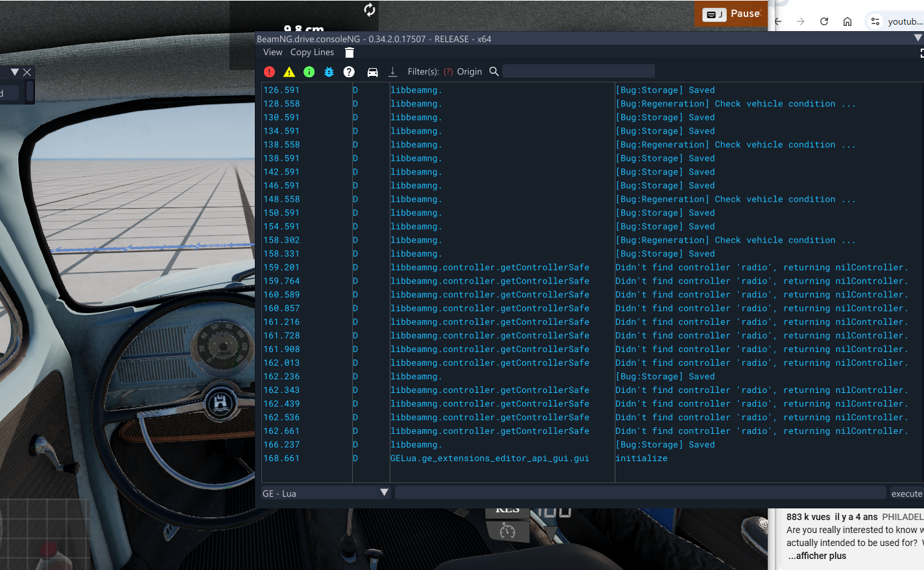Click the question mark icon in console toolbar
This screenshot has width=924, height=570.
tap(349, 72)
